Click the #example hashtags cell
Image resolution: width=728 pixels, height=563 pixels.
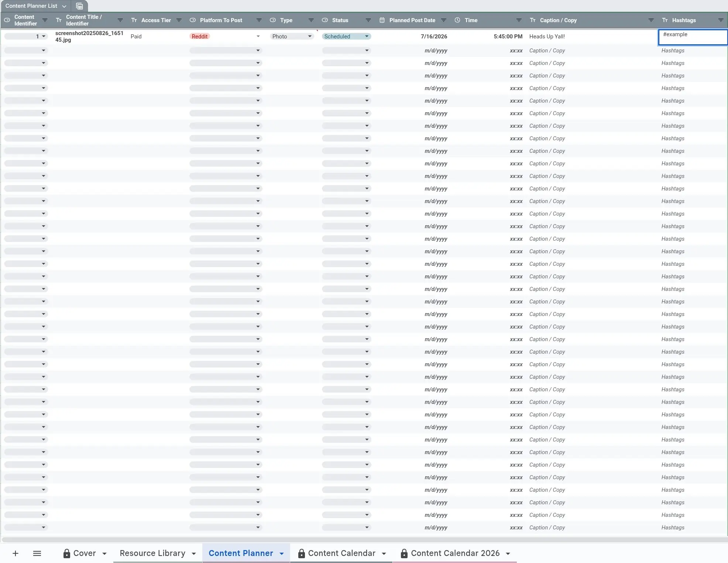(x=693, y=37)
